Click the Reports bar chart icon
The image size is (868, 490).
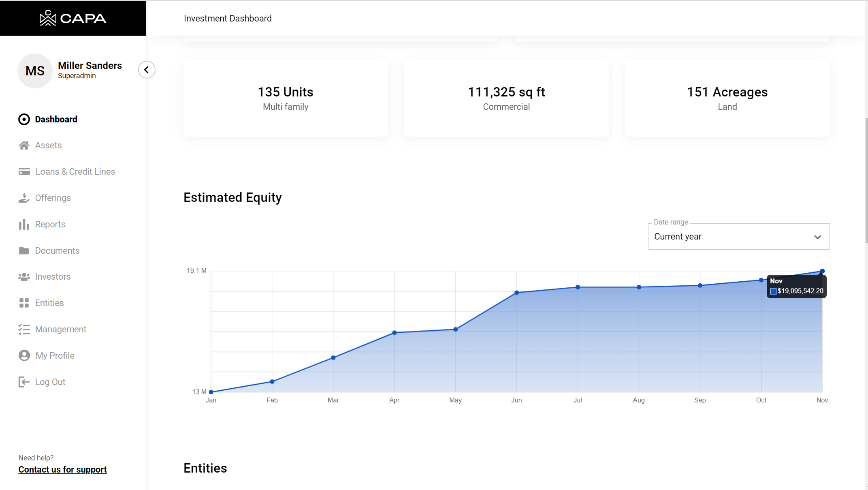pyautogui.click(x=24, y=224)
